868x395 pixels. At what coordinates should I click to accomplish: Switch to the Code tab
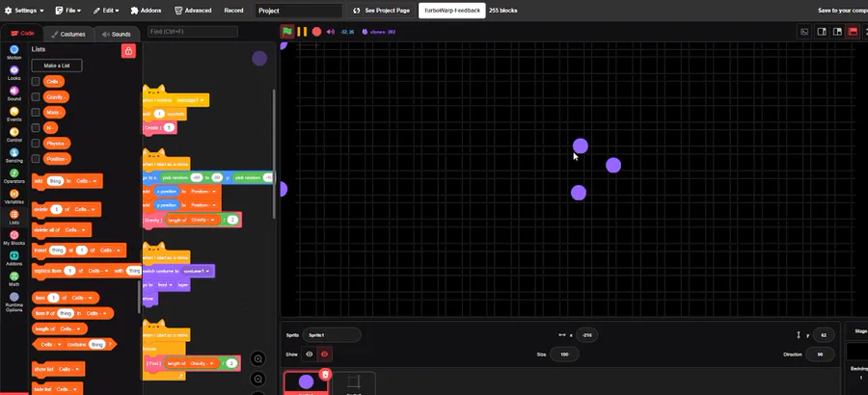[22, 34]
